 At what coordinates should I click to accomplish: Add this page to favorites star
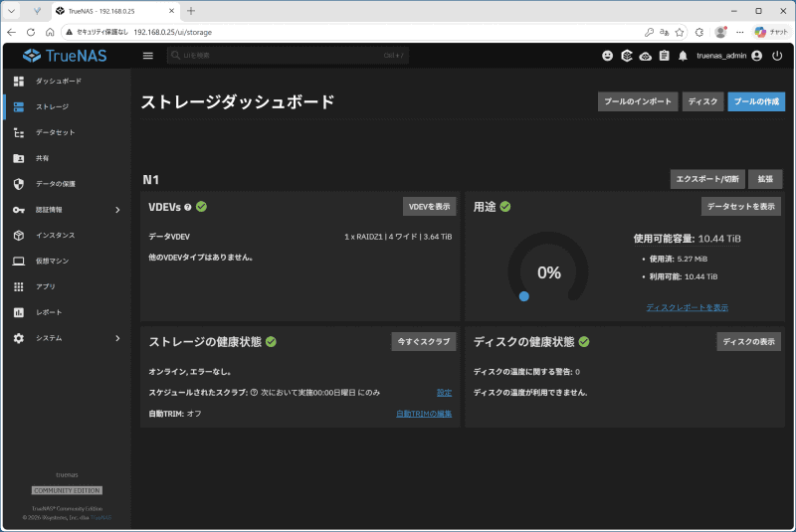click(x=680, y=32)
